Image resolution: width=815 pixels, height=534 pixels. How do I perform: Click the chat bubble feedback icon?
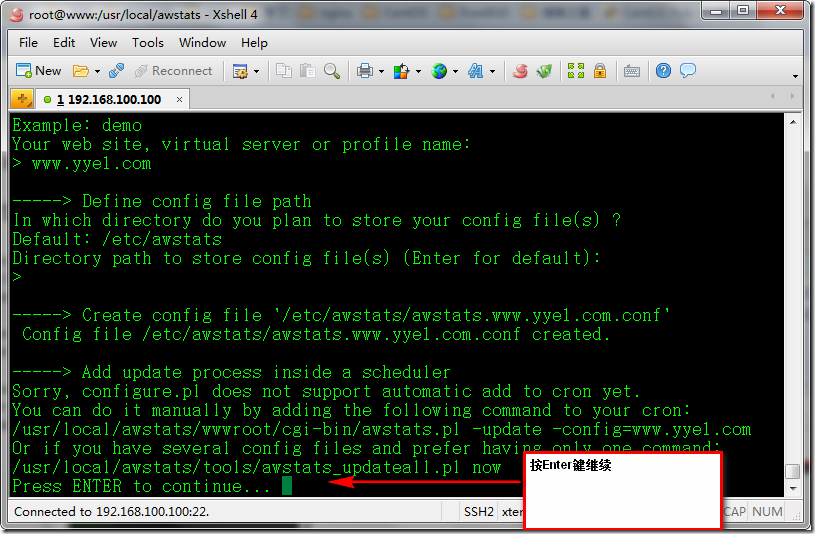(x=688, y=70)
